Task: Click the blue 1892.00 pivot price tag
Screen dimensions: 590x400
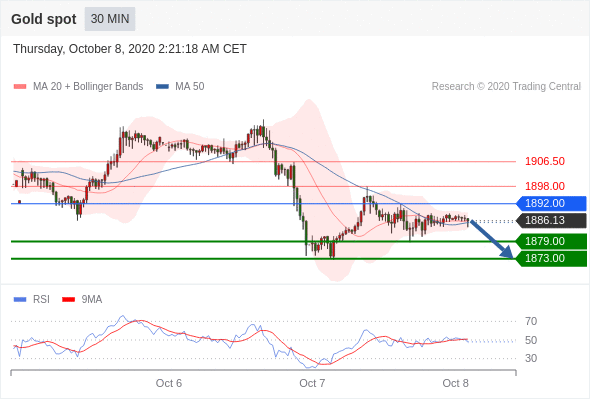Action: [551, 204]
